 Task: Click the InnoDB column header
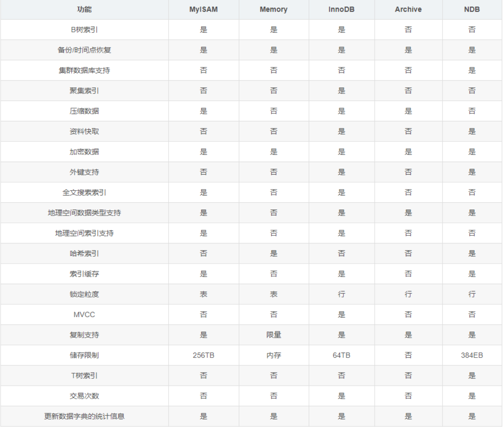[341, 9]
